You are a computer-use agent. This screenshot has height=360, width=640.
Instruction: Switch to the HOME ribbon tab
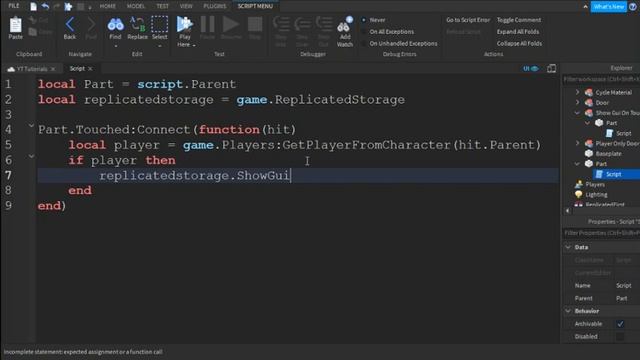coord(108,6)
